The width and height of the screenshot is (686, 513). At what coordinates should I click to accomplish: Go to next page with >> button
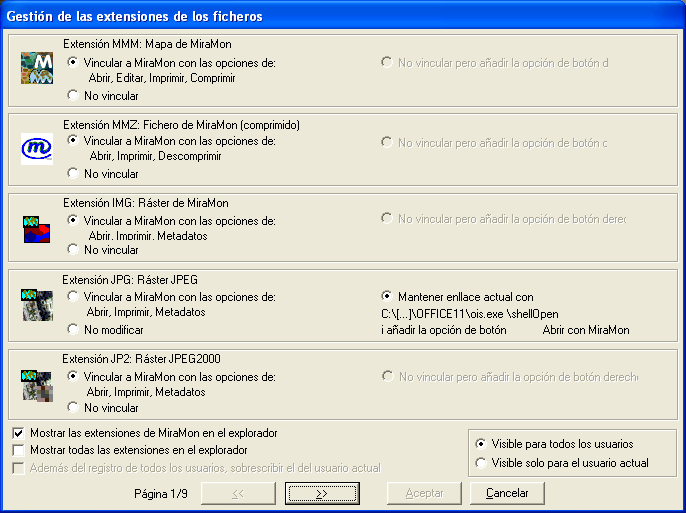[x=322, y=493]
